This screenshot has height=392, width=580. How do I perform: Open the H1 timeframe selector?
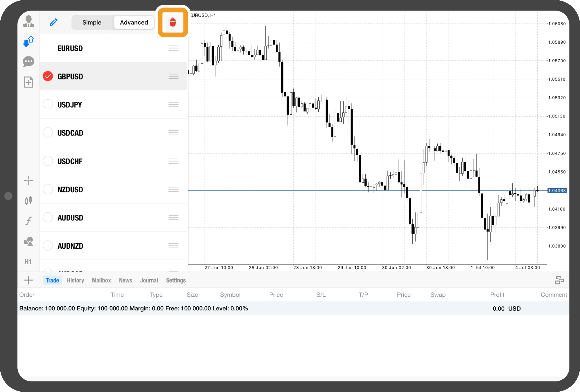[28, 262]
